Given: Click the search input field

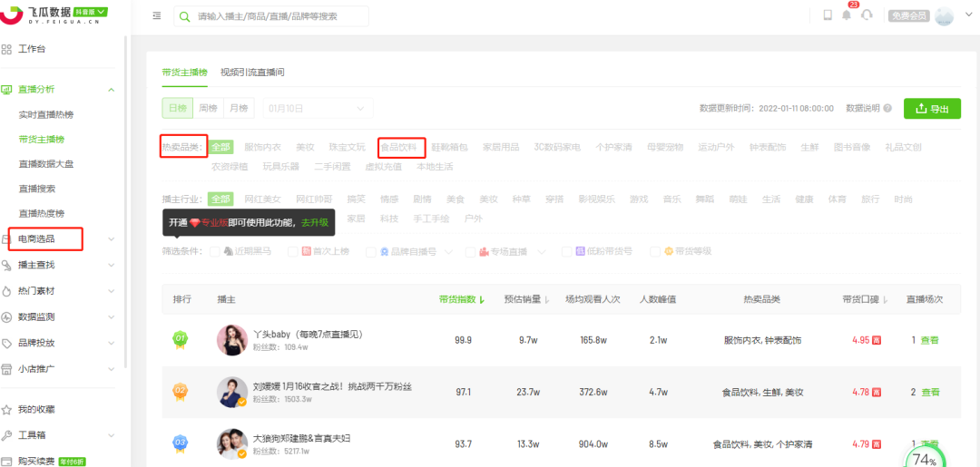Looking at the screenshot, I should pos(271,16).
